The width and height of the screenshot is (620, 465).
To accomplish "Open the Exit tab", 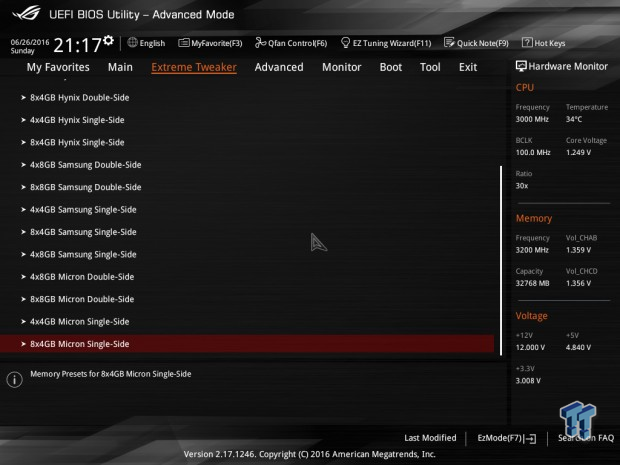I will click(468, 67).
